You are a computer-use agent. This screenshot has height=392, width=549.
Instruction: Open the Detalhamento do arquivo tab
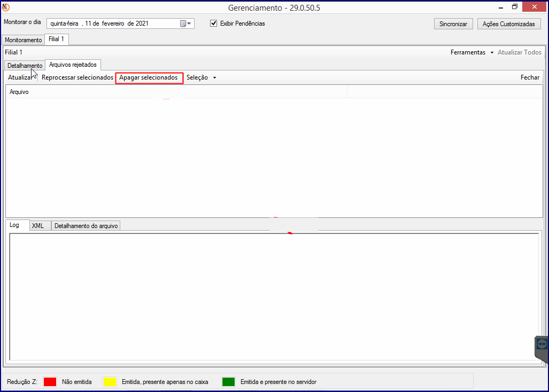(86, 226)
